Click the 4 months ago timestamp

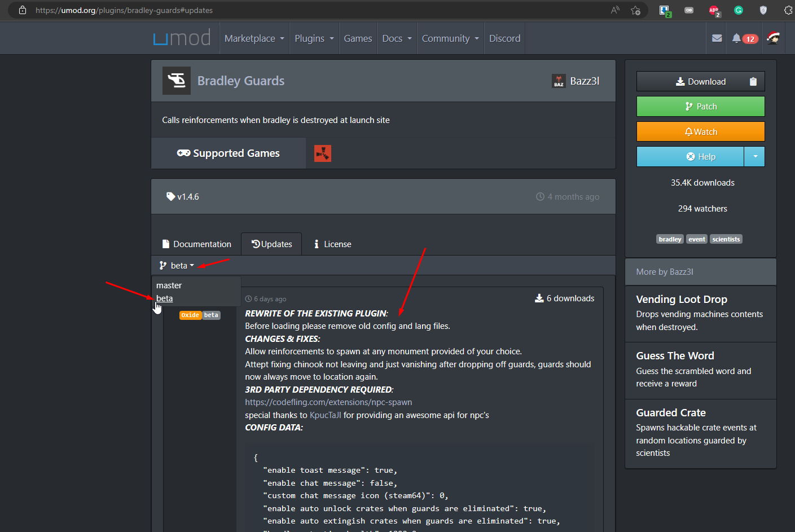click(568, 197)
